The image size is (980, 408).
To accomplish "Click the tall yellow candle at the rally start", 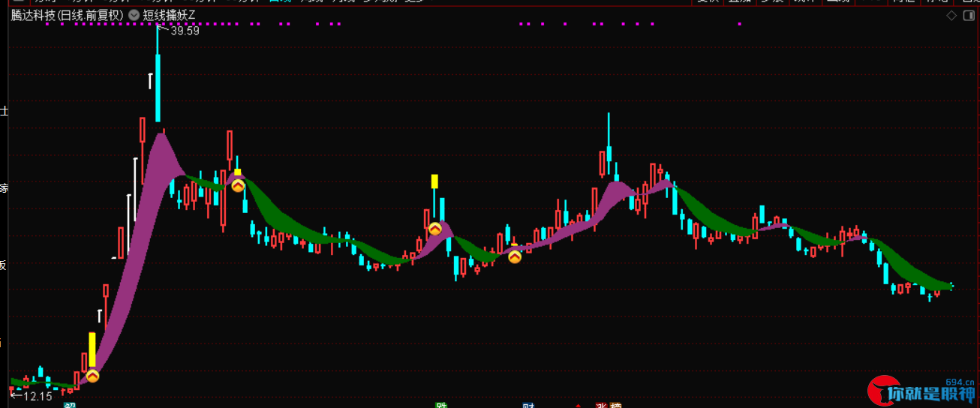I will [92, 349].
